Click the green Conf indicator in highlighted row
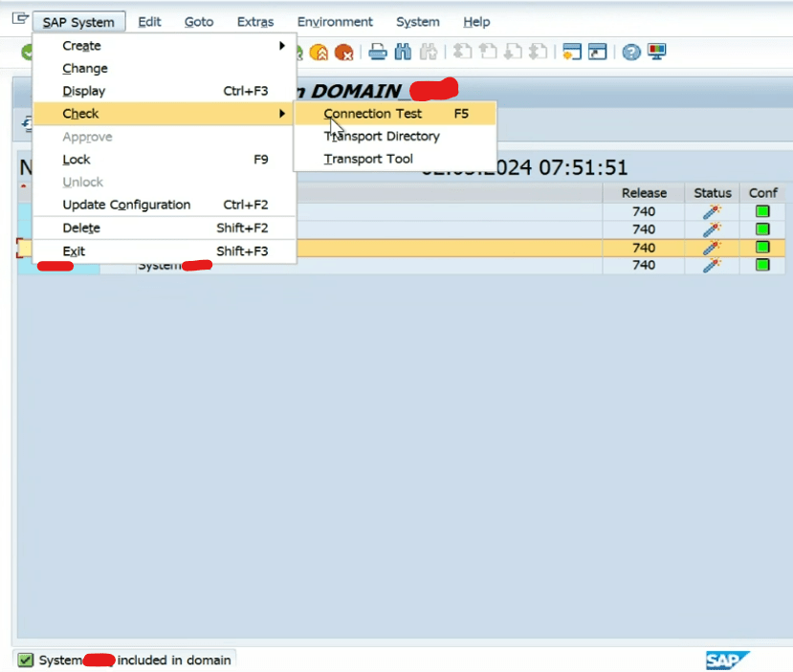 tap(762, 247)
